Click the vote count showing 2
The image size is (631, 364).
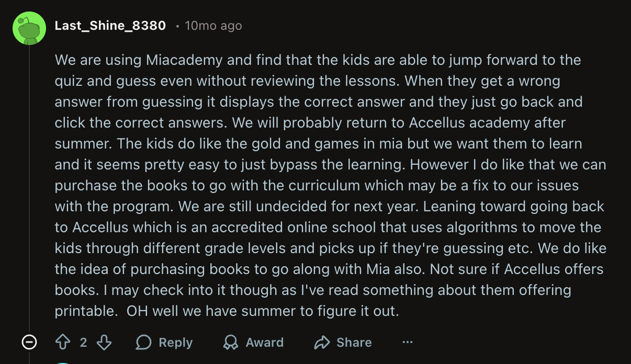pyautogui.click(x=84, y=342)
